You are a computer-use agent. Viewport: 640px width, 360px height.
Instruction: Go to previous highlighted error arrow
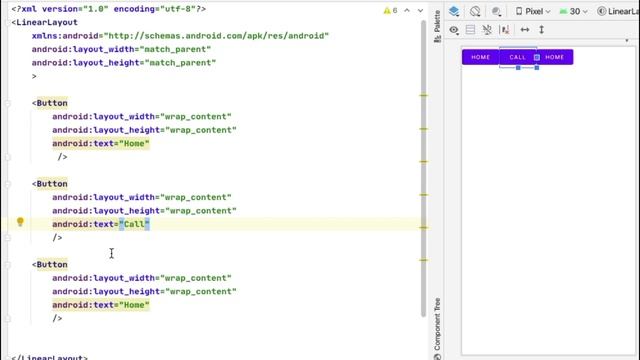click(407, 11)
